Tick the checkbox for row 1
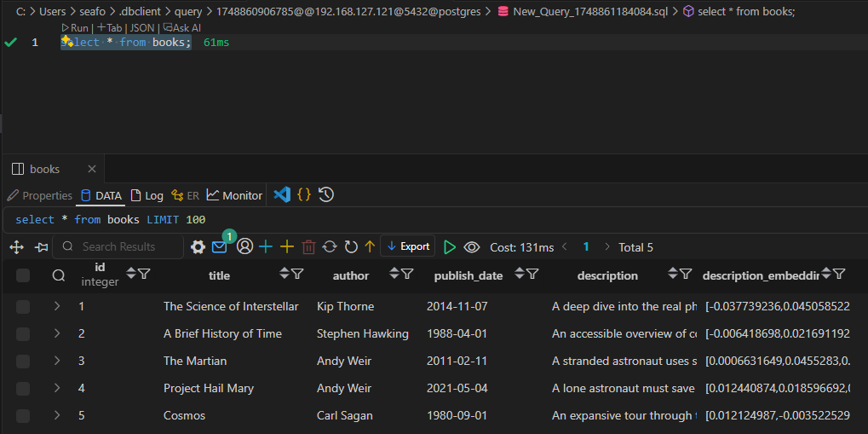The width and height of the screenshot is (868, 434). (23, 307)
